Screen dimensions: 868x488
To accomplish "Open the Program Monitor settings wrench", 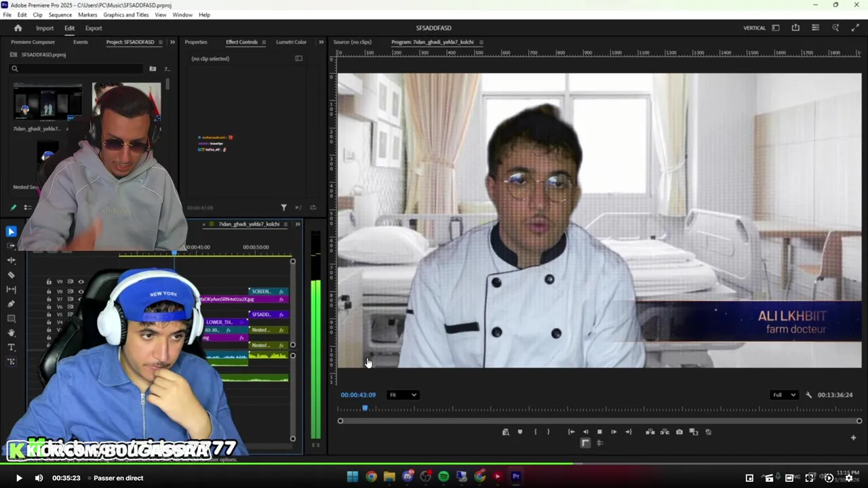I will 808,394.
